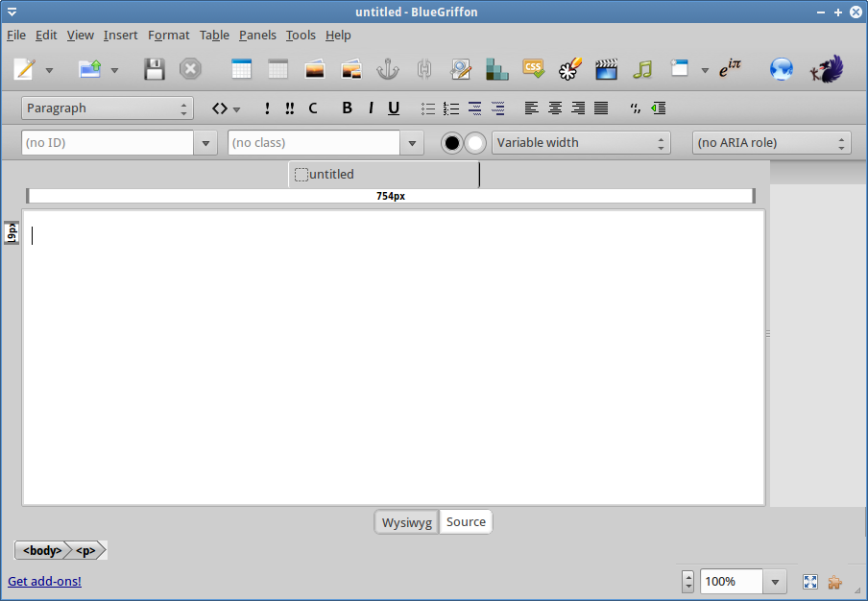Click the blue globe icon
Viewport: 868px width, 601px height.
781,70
